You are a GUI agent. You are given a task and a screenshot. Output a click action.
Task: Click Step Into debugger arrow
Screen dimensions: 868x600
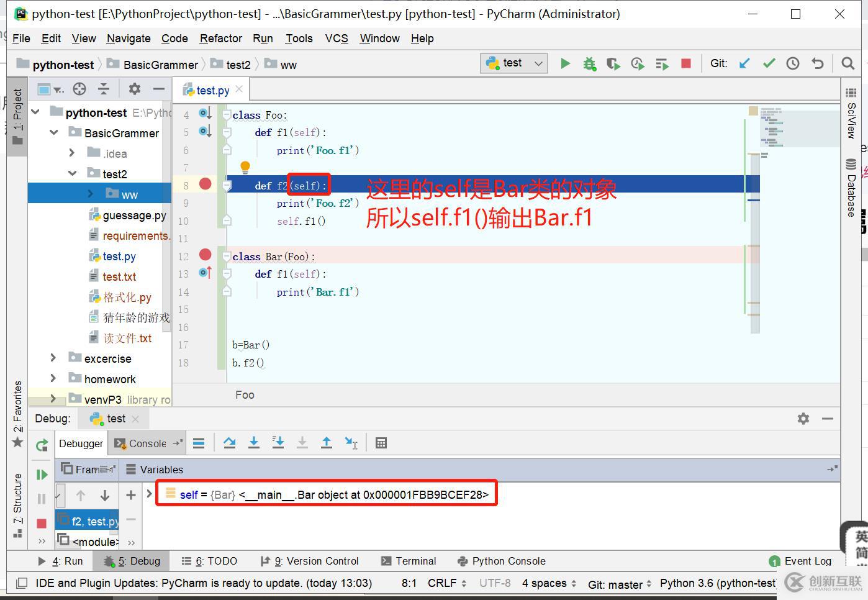pyautogui.click(x=254, y=443)
